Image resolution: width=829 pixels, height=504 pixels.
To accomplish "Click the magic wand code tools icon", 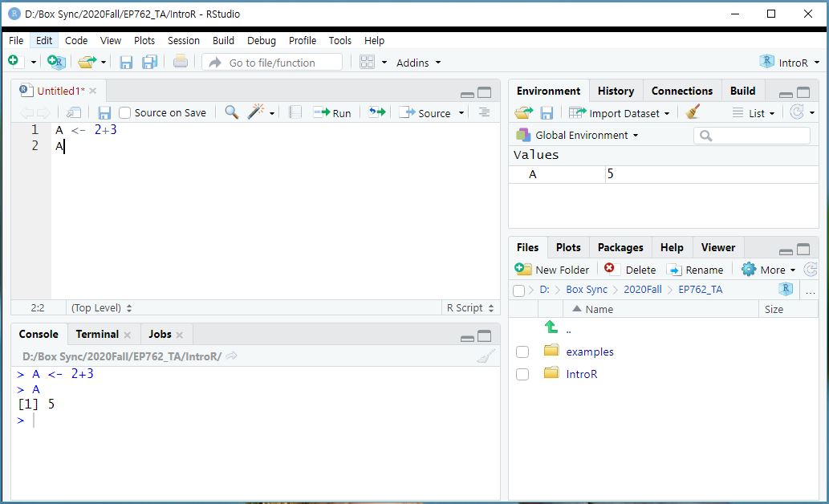I will (256, 112).
